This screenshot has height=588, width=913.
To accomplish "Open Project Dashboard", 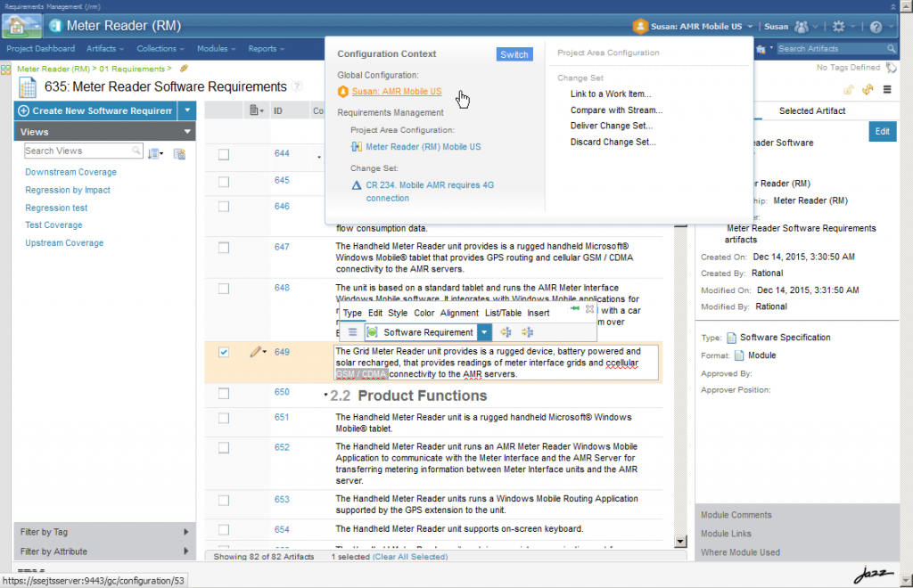I will 40,49.
